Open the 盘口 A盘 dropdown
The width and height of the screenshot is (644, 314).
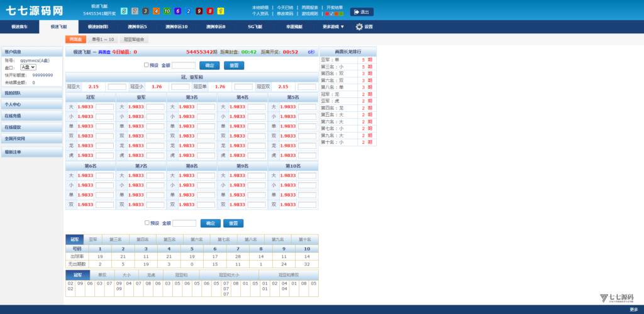point(28,67)
